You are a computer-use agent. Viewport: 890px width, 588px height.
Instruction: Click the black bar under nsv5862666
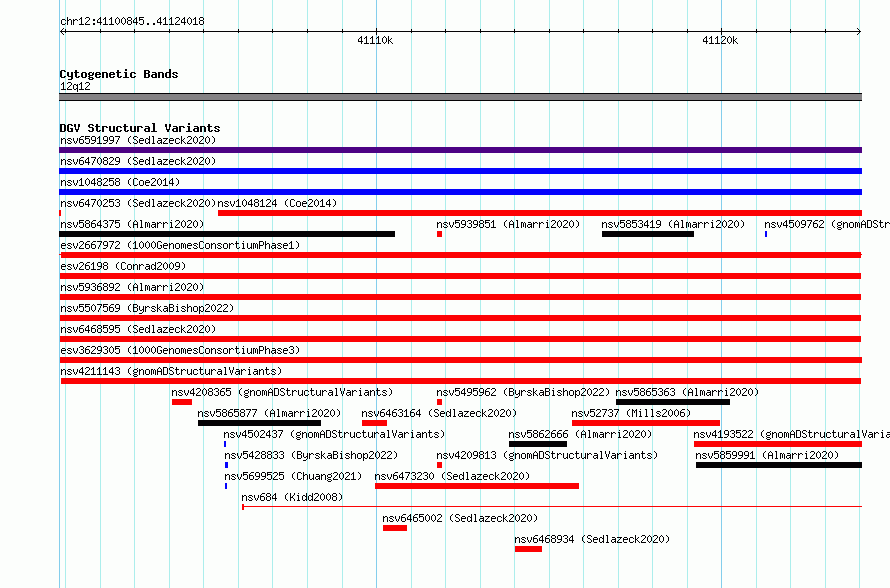[x=538, y=444]
